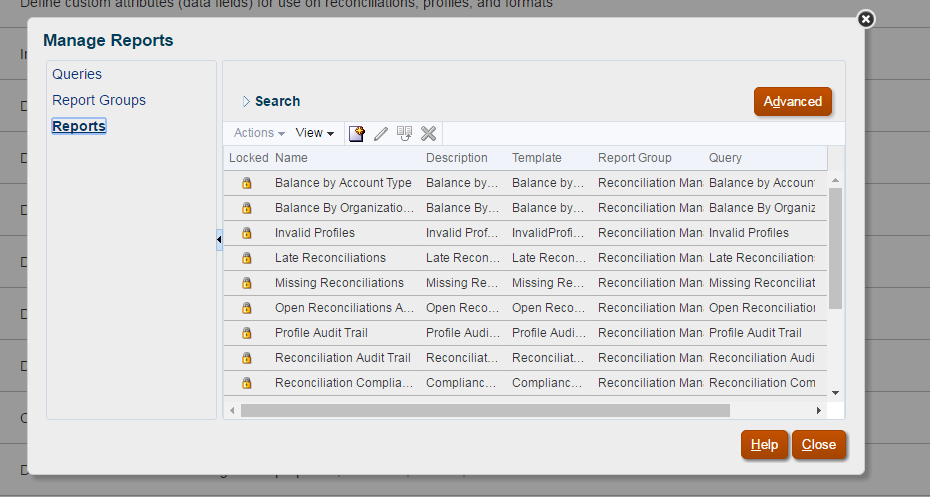930x497 pixels.
Task: Click the New report icon
Action: pyautogui.click(x=357, y=133)
